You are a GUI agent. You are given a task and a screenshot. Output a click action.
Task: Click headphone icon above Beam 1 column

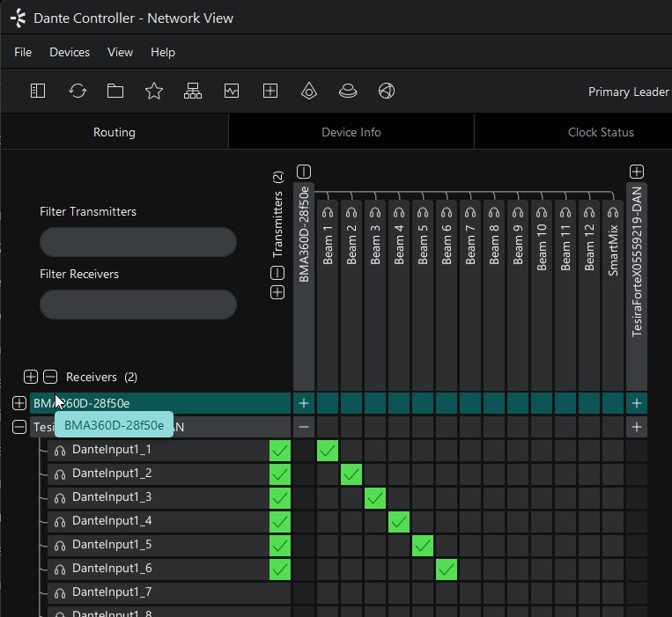[328, 212]
